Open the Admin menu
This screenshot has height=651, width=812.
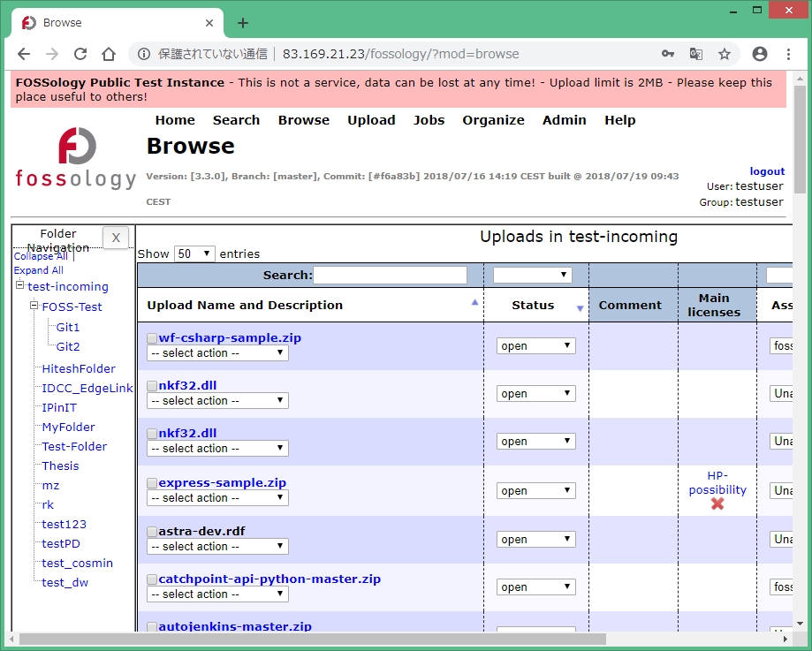point(564,120)
